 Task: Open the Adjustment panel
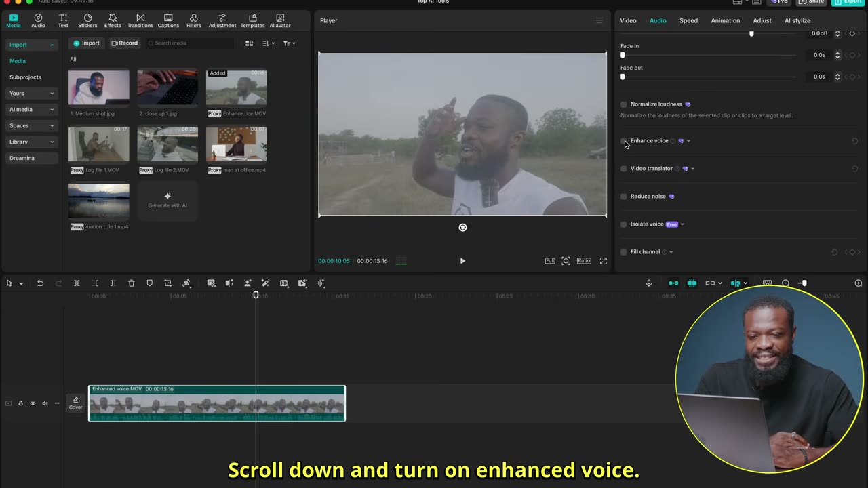(x=222, y=20)
